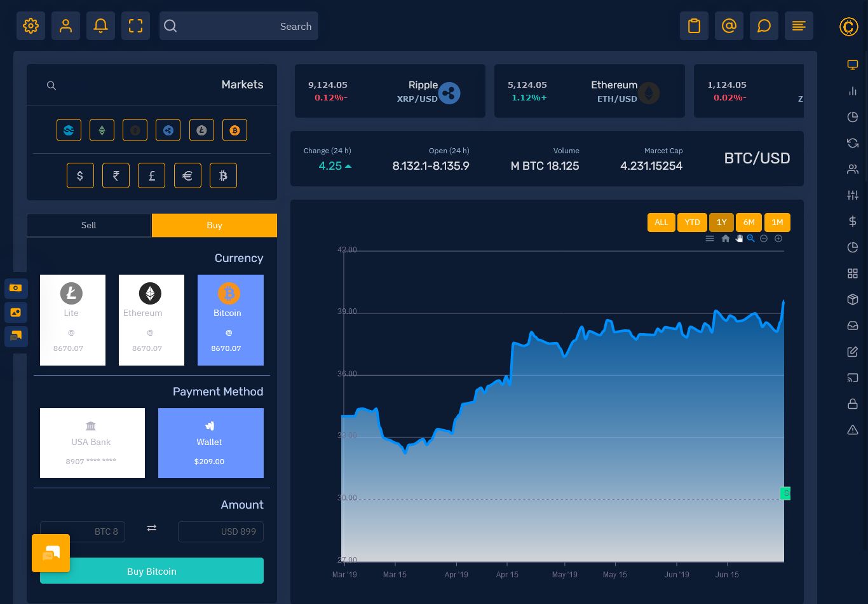Screen dimensions: 868x604
Task: Open the dollar sign icon in sidebar
Action: click(x=853, y=221)
